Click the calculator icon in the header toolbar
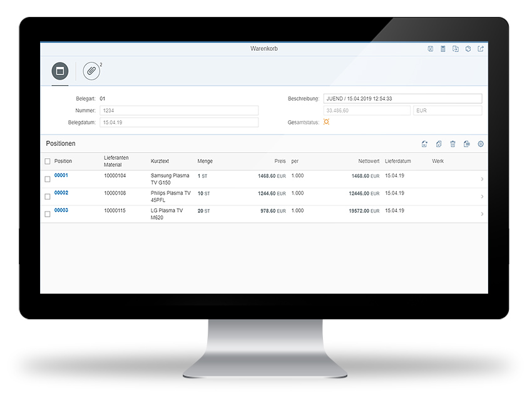532x407 pixels. tap(442, 49)
